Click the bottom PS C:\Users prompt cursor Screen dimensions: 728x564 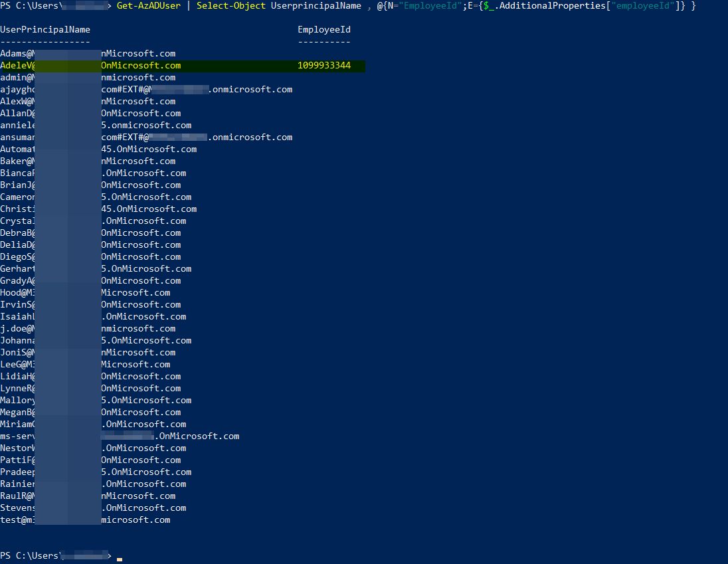[120, 559]
